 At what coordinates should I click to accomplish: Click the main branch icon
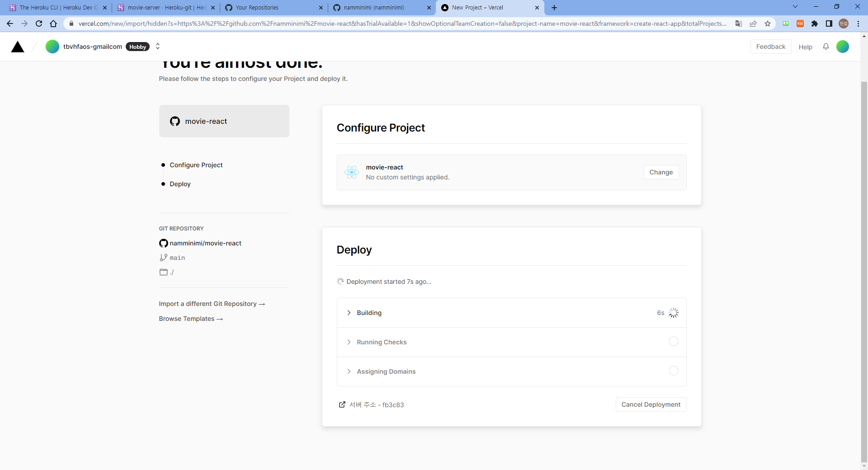tap(164, 258)
